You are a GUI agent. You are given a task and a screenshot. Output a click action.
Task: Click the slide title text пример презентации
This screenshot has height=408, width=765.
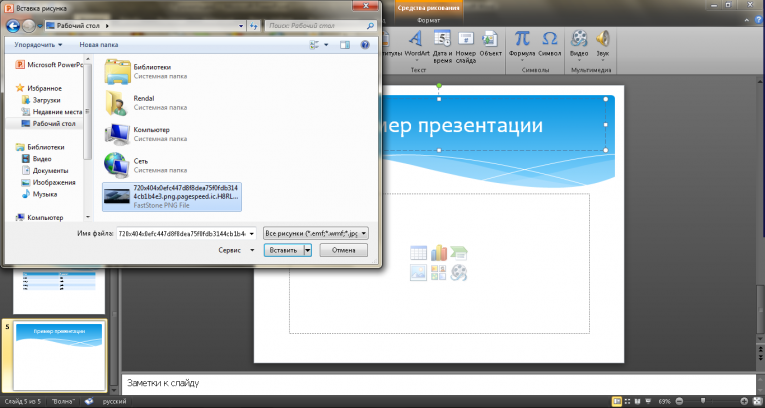(463, 125)
